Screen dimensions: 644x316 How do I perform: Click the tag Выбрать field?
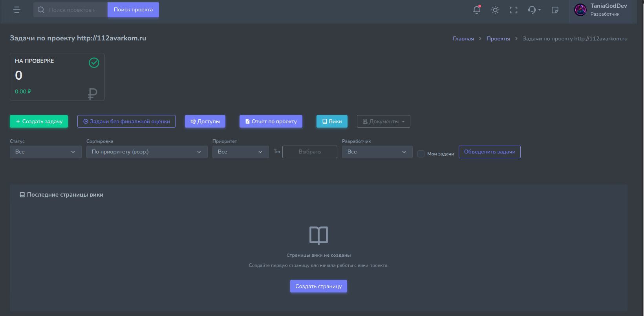[x=310, y=152]
